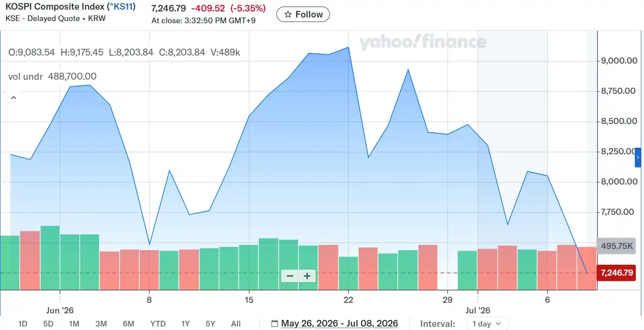Click the May 26 – Jul 08 date range

tap(340, 324)
